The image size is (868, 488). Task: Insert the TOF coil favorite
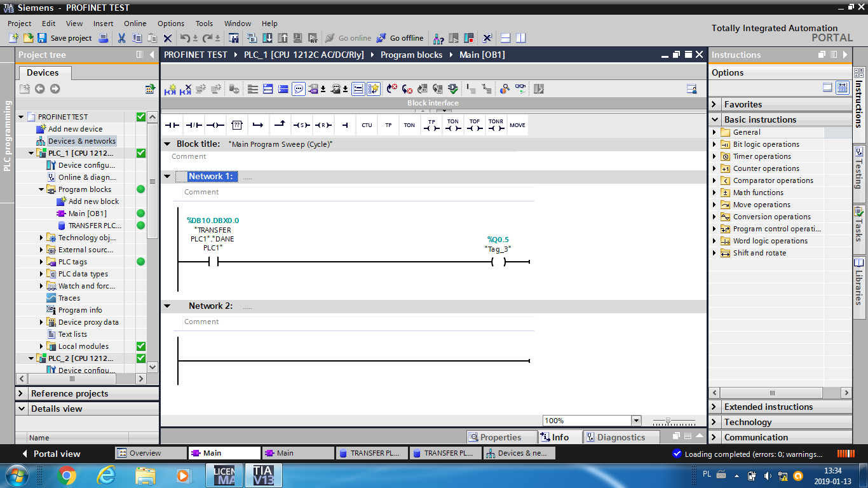(475, 125)
